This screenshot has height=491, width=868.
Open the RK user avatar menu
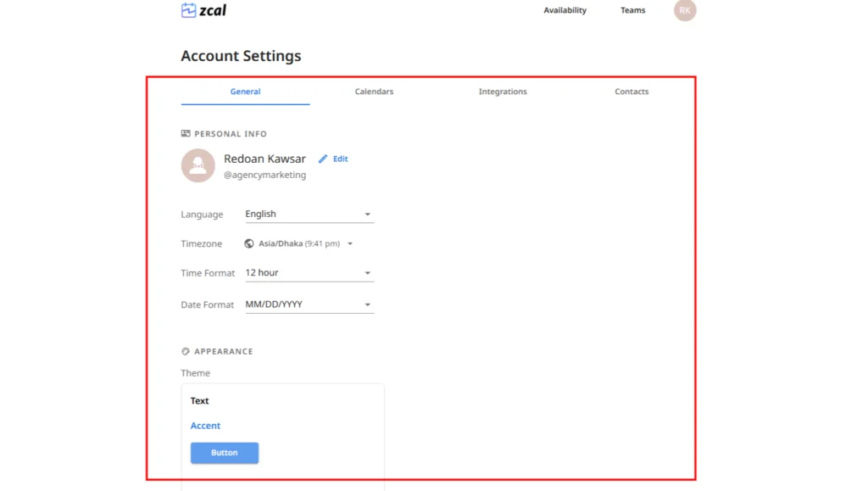coord(685,10)
